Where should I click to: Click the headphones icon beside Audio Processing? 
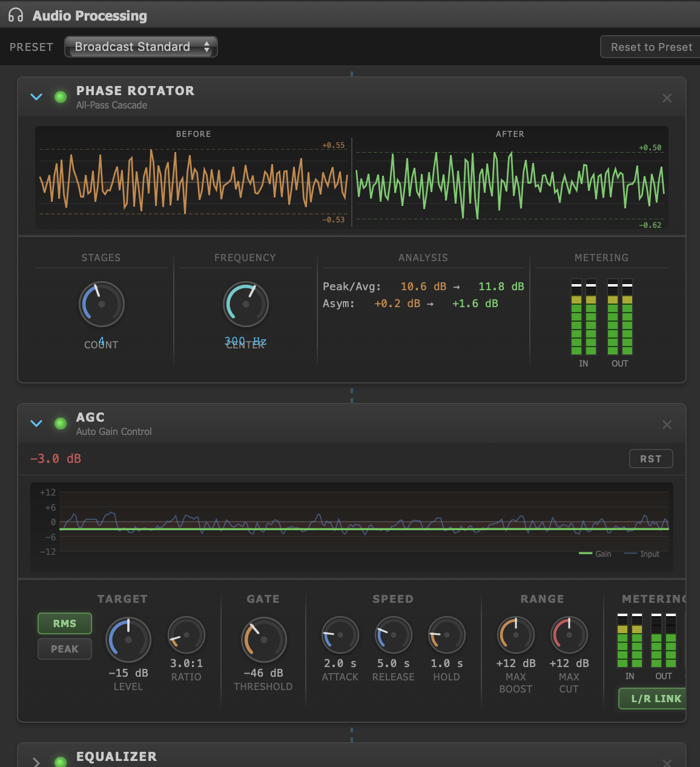[x=16, y=15]
